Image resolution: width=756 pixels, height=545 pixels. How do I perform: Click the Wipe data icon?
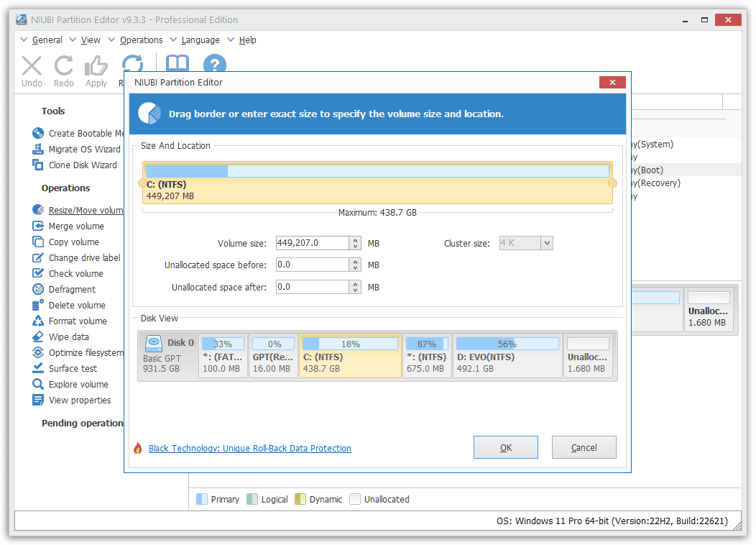point(38,336)
